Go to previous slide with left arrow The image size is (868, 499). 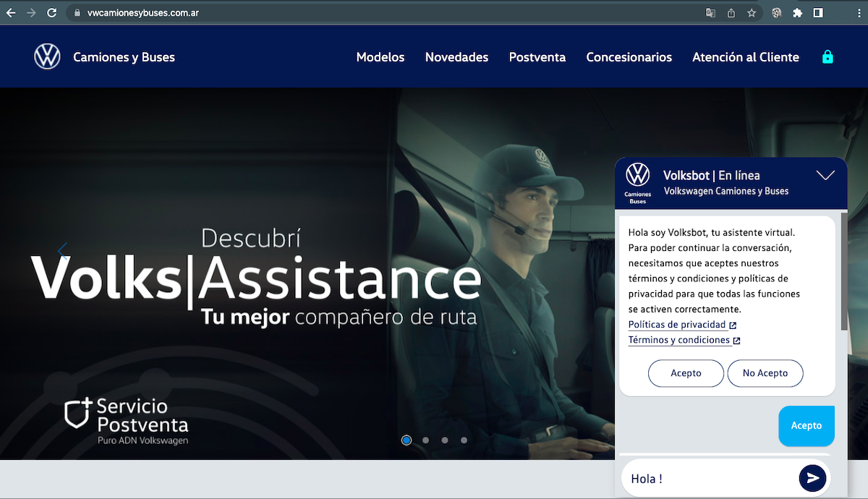63,252
